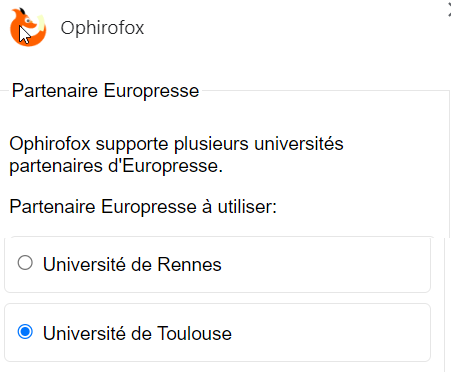Image resolution: width=451 pixels, height=372 pixels.
Task: Select the Université de Toulouse radio button
Action: click(x=25, y=332)
